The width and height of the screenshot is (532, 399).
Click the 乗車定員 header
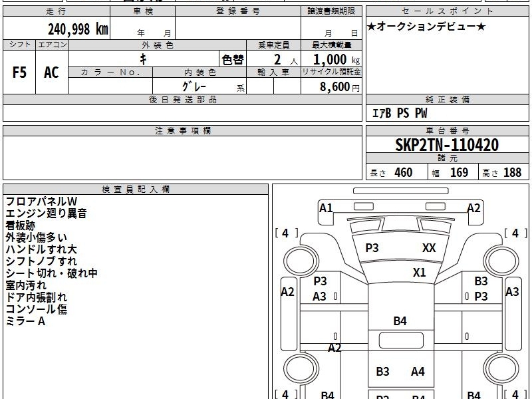[x=274, y=45]
